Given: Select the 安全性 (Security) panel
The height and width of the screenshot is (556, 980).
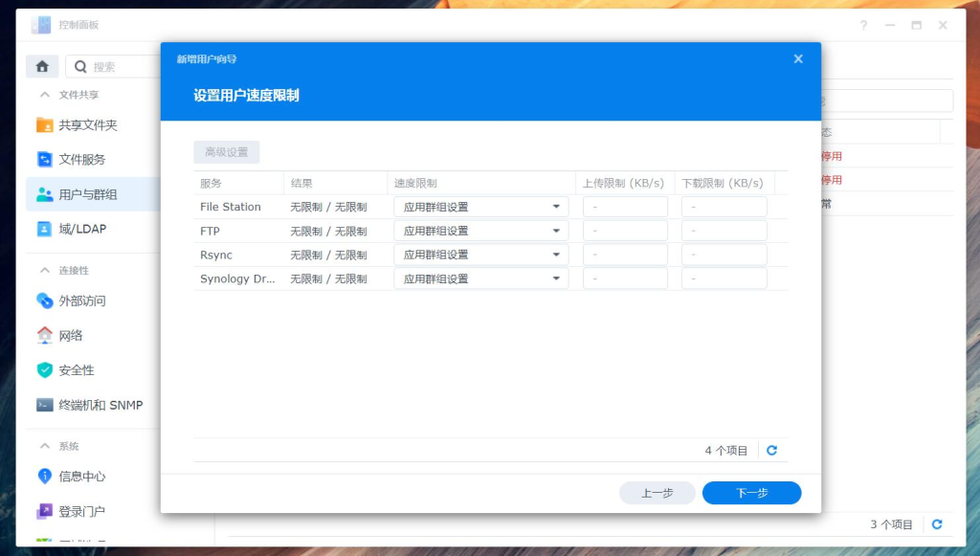Looking at the screenshot, I should 72,369.
